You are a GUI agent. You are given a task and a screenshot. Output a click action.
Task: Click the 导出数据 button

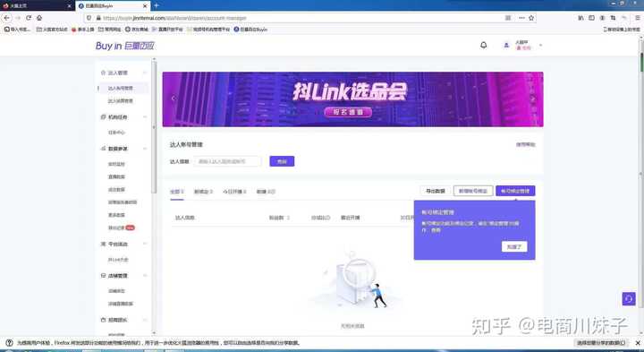pos(435,191)
